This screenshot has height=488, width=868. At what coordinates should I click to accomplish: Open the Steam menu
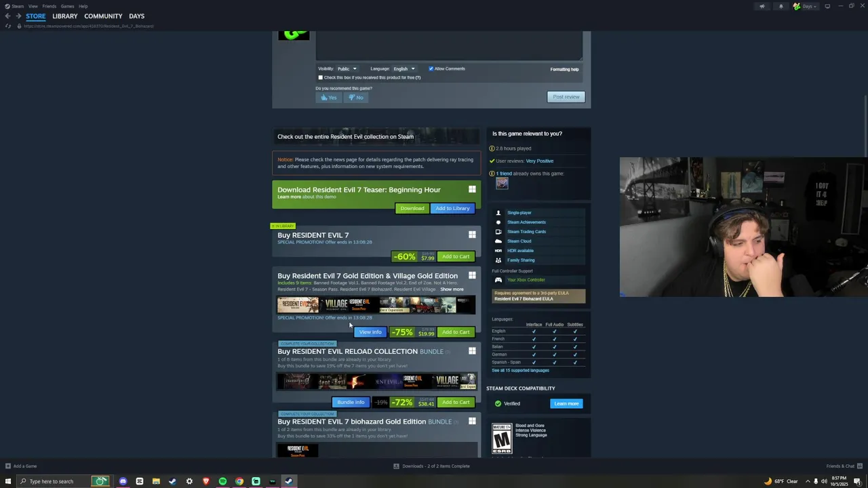click(14, 6)
